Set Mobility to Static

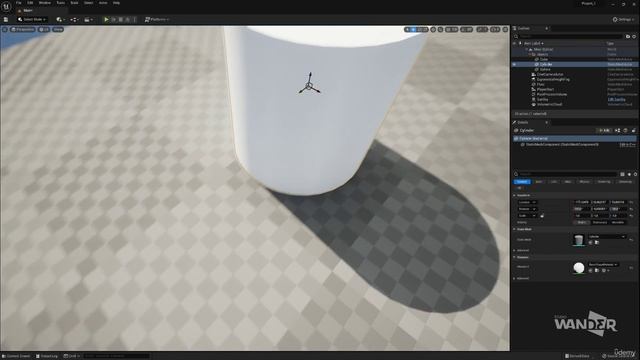582,222
